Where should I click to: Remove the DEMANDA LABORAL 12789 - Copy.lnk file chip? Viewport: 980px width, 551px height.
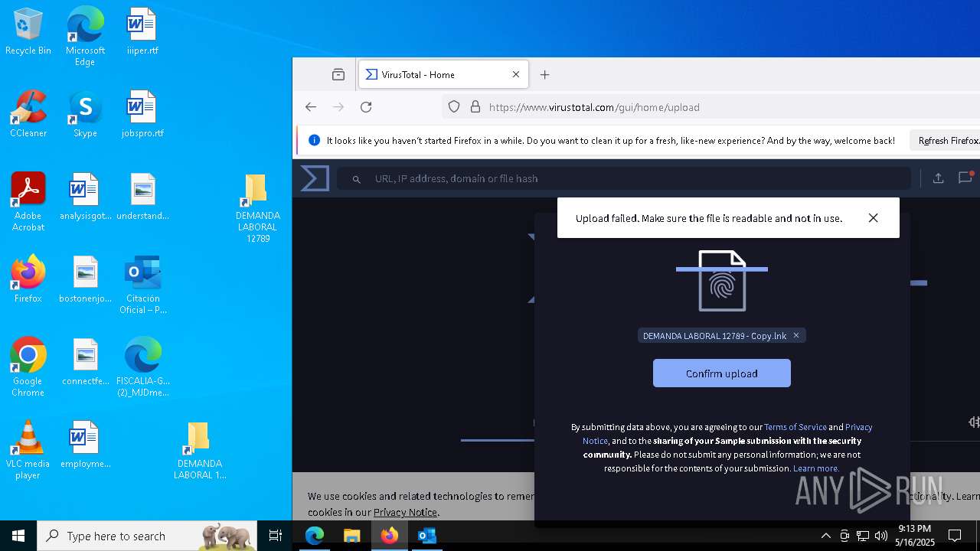[x=796, y=336]
